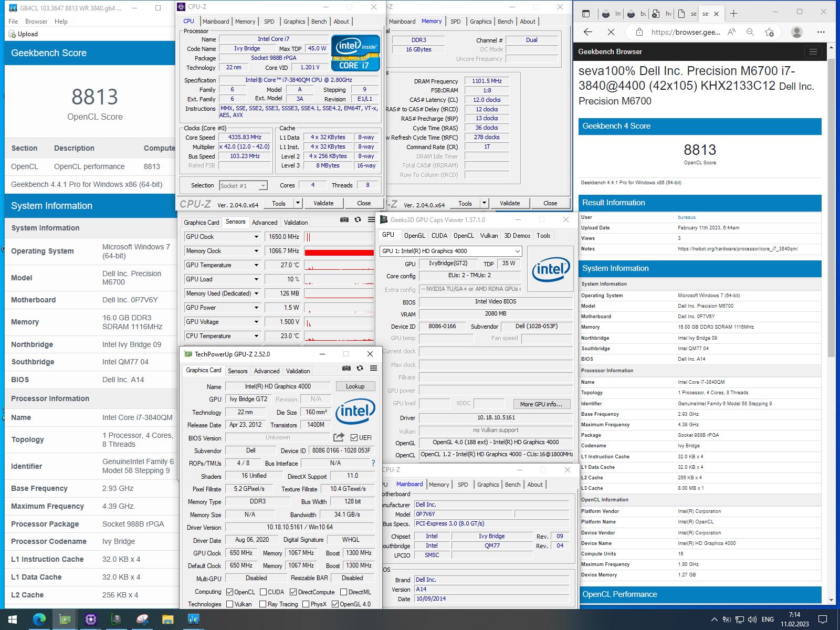
Task: Toggle the Ray Tracing checkbox in GPU-Z
Action: click(x=262, y=604)
